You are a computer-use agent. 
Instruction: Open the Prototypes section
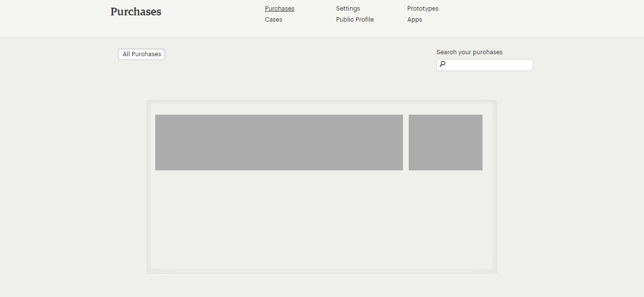point(423,9)
